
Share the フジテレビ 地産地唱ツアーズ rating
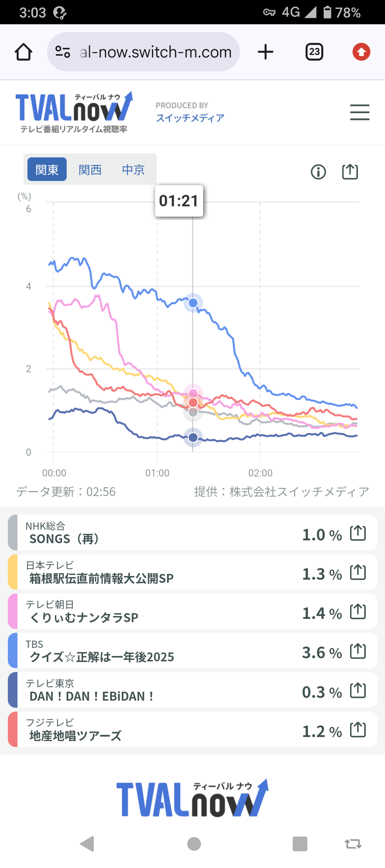click(358, 730)
